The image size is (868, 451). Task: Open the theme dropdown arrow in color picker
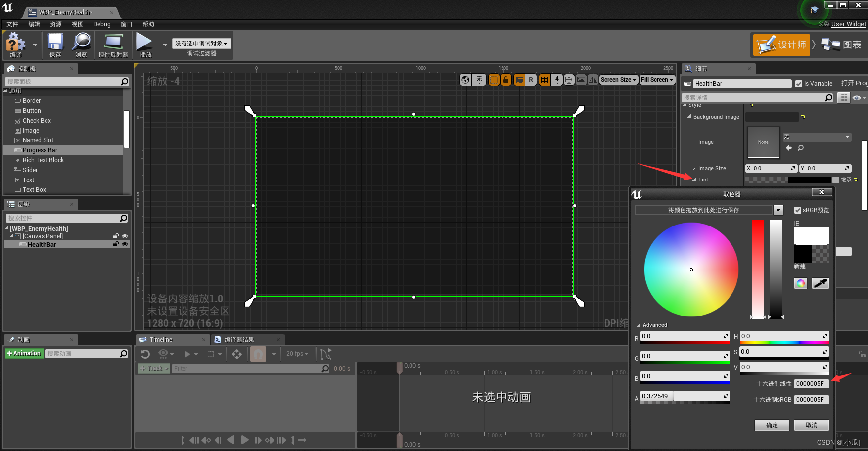pyautogui.click(x=778, y=210)
